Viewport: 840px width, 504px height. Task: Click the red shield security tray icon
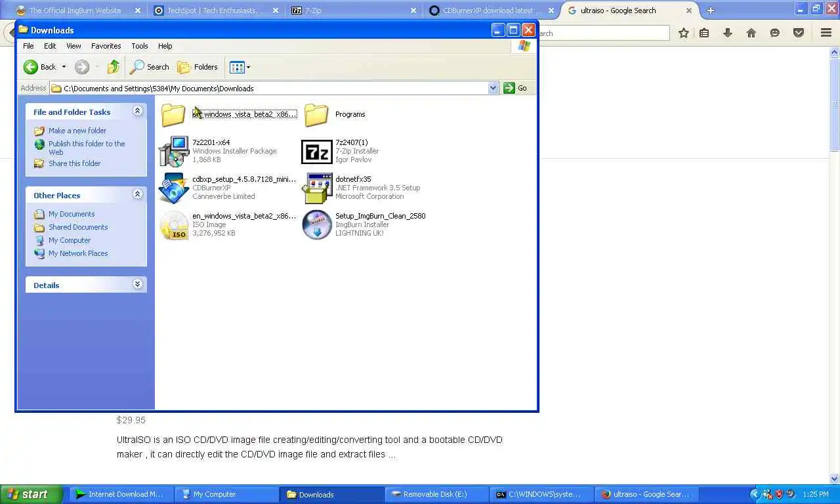(x=779, y=494)
